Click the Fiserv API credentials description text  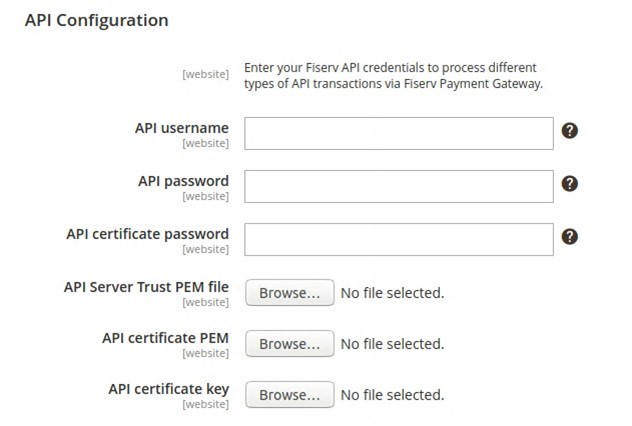pos(393,76)
